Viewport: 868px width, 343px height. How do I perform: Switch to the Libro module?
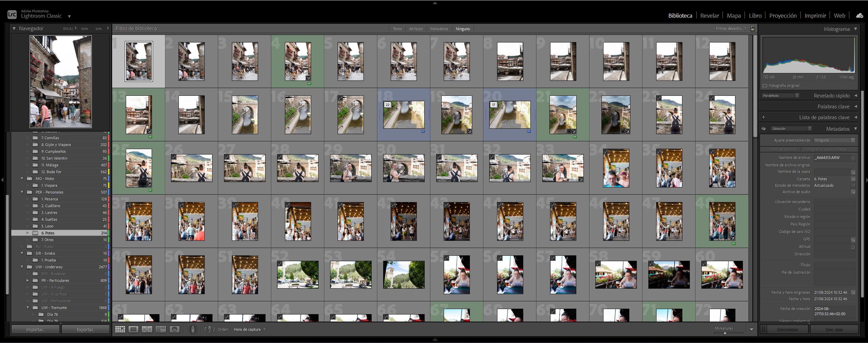(755, 16)
